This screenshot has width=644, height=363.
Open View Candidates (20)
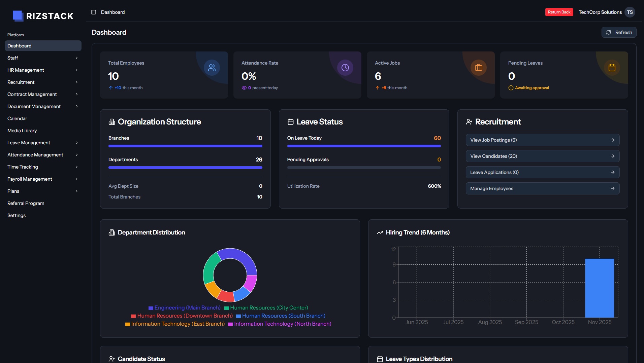(x=542, y=156)
